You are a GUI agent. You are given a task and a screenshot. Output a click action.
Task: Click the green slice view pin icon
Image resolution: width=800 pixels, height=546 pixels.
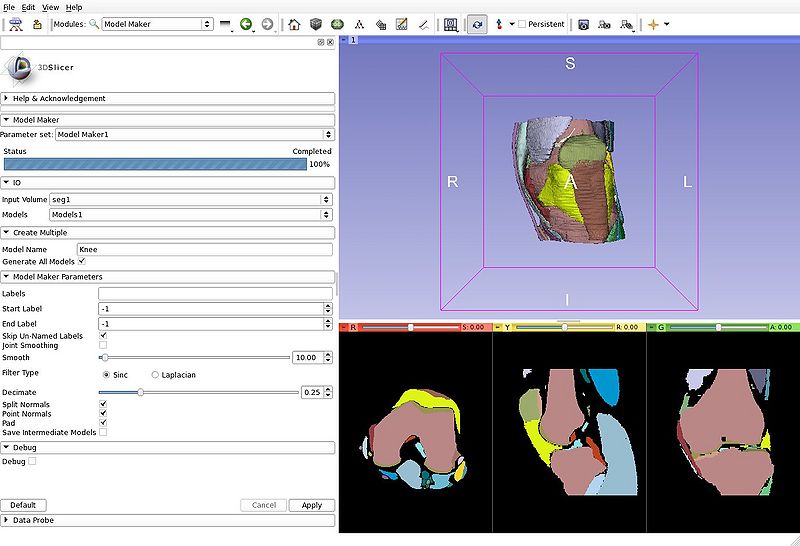click(x=651, y=327)
